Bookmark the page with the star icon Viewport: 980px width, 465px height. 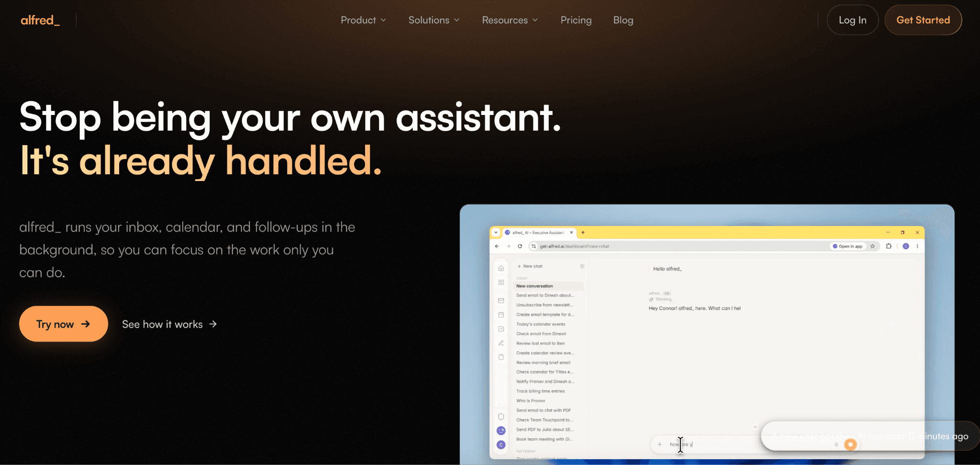click(873, 246)
